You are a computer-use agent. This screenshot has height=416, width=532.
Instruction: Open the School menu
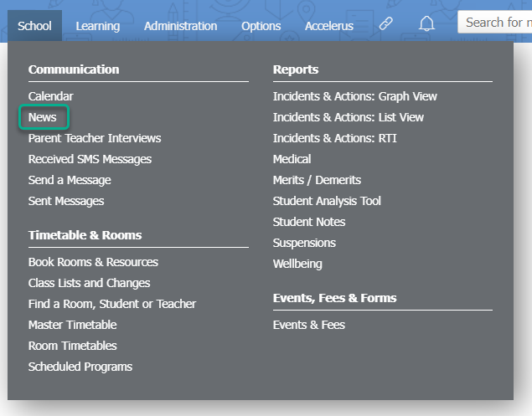pyautogui.click(x=34, y=26)
